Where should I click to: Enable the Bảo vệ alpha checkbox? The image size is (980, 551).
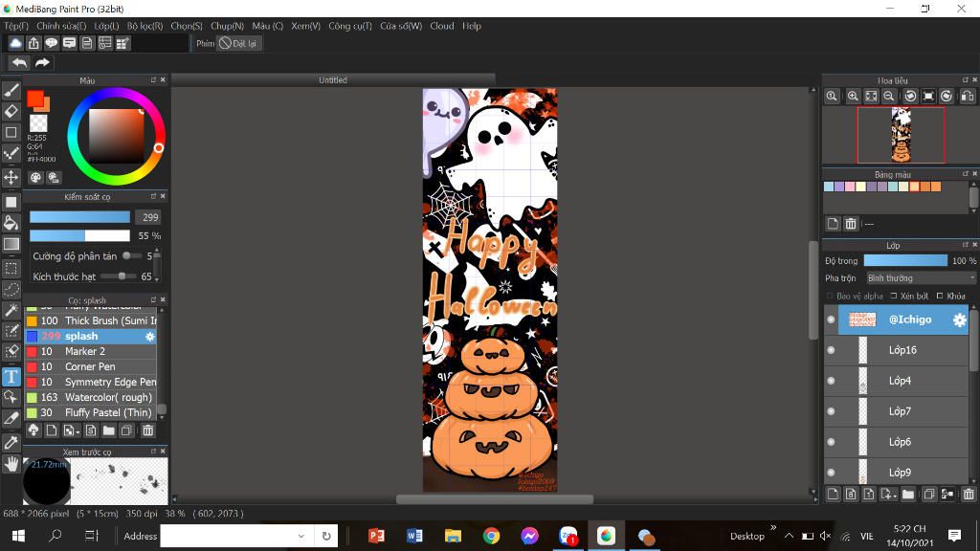[830, 297]
